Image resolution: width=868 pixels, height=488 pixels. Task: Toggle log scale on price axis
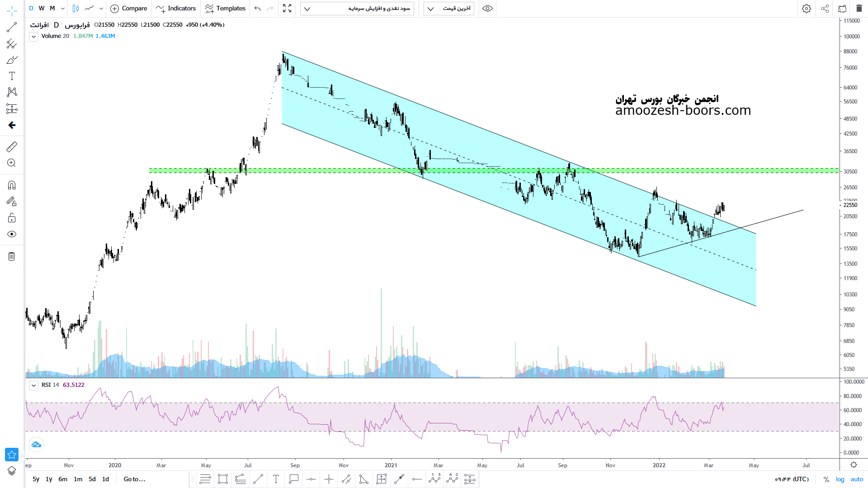[x=840, y=479]
